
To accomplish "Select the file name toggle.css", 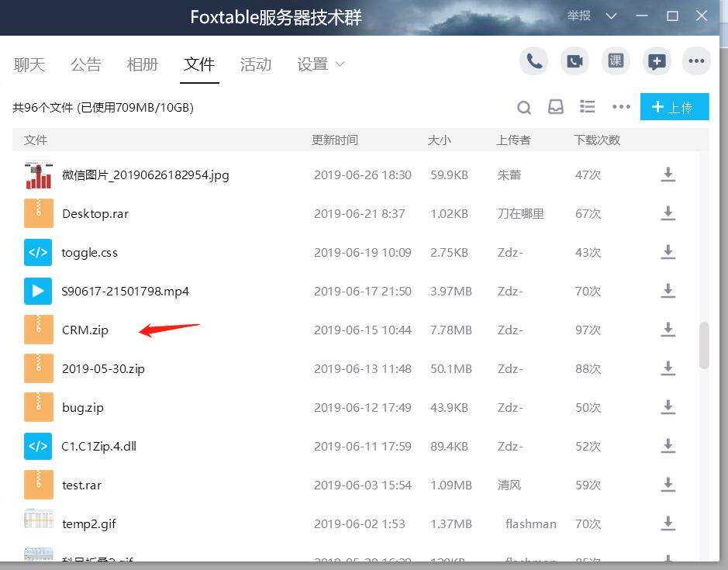I will 90,253.
